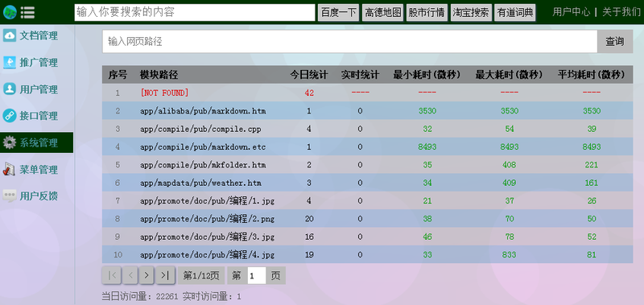Click the 实时统计 column header

360,75
